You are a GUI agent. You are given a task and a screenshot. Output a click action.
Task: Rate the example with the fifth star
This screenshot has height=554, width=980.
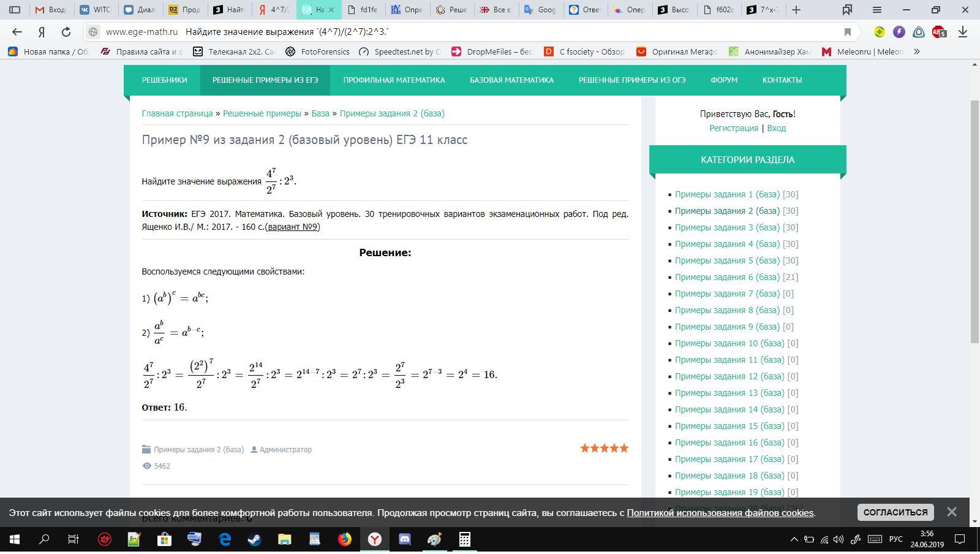click(x=624, y=448)
